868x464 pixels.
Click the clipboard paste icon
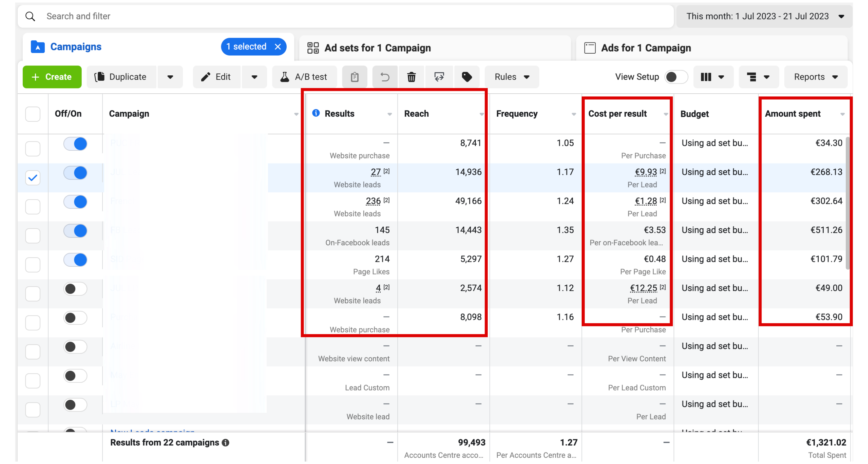[354, 77]
